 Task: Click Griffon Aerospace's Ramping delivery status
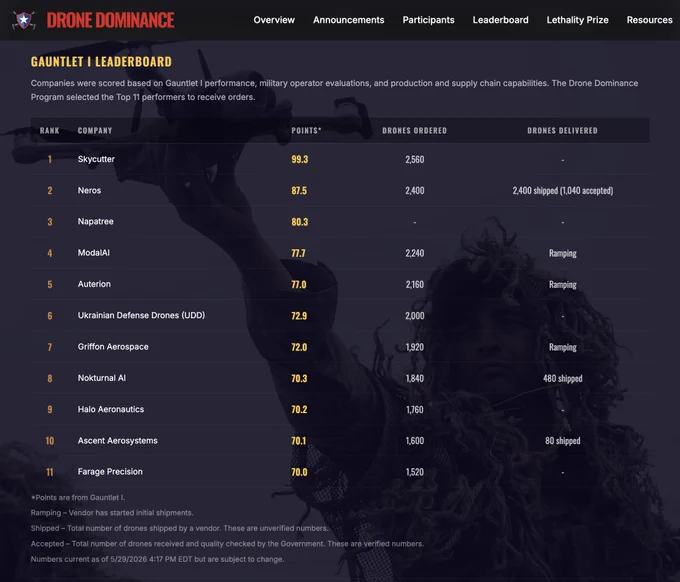pos(562,347)
